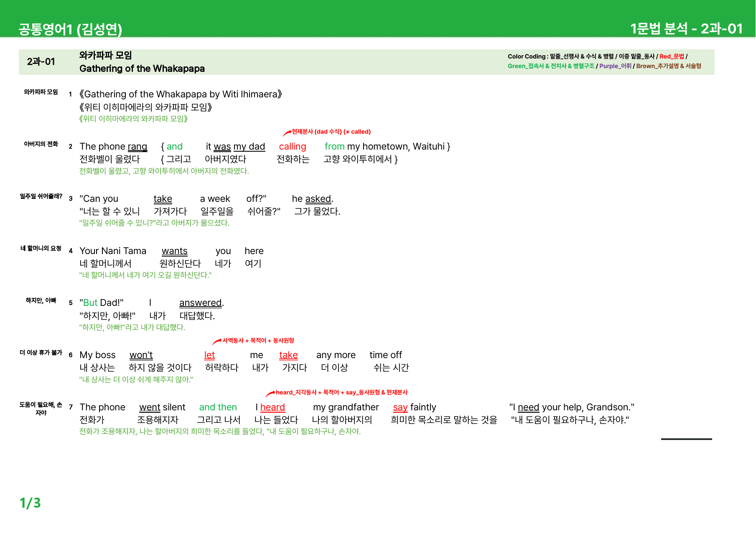Click the red word take in sentence 6
The width and height of the screenshot is (756, 534).
point(288,355)
